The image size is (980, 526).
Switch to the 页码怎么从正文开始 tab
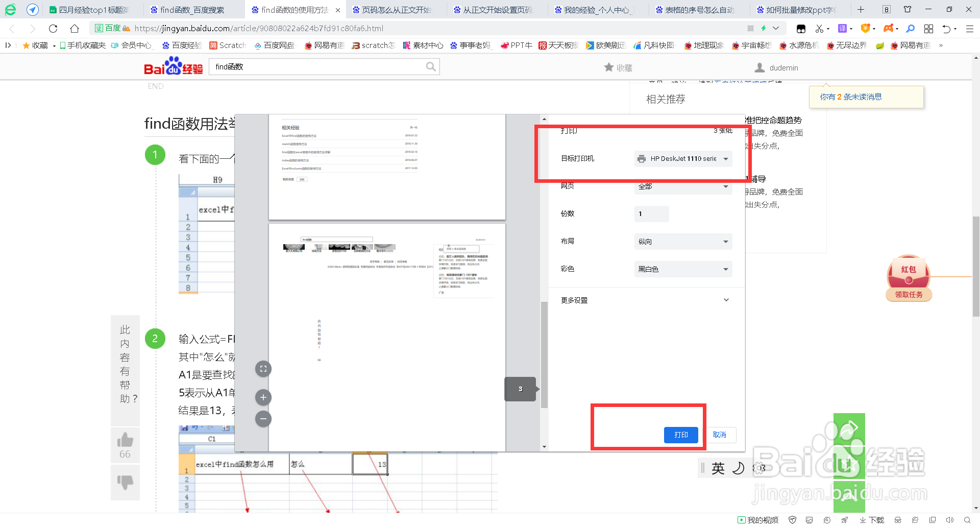point(395,9)
